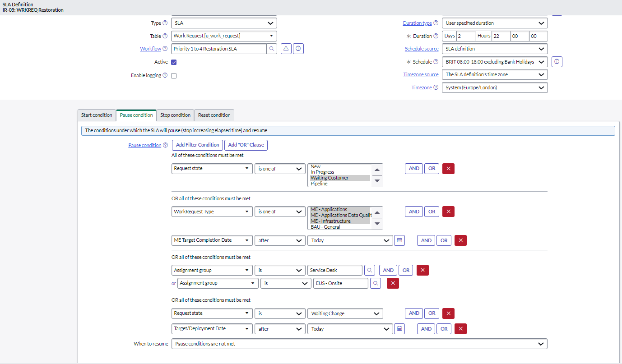
Task: Click the Add Filter Condition button
Action: click(197, 145)
